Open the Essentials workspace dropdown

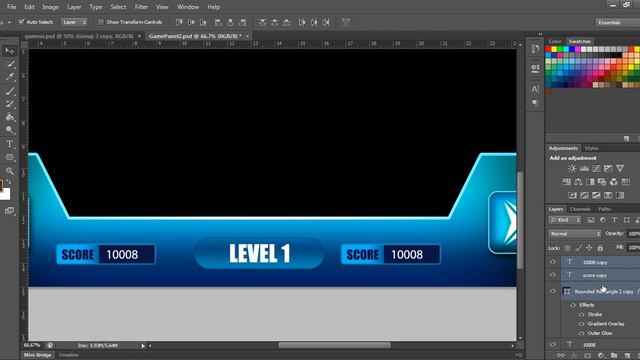click(x=617, y=22)
